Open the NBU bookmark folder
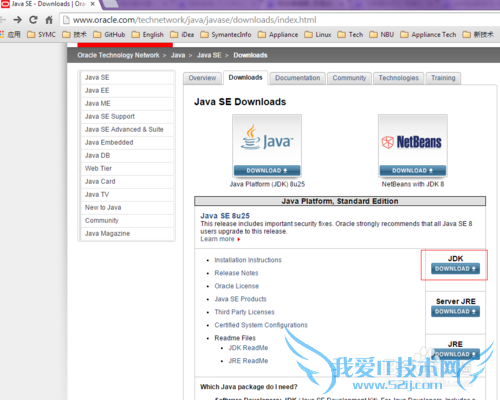500x400 pixels. click(x=382, y=35)
